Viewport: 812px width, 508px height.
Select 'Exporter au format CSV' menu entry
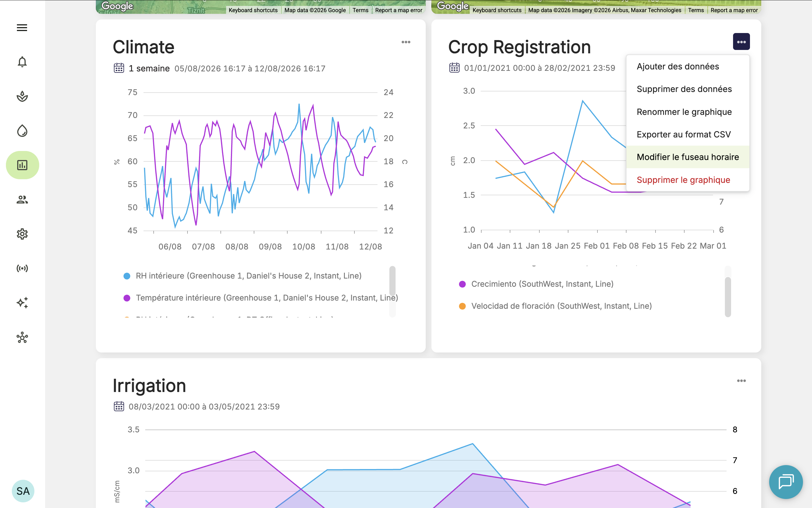(688, 134)
